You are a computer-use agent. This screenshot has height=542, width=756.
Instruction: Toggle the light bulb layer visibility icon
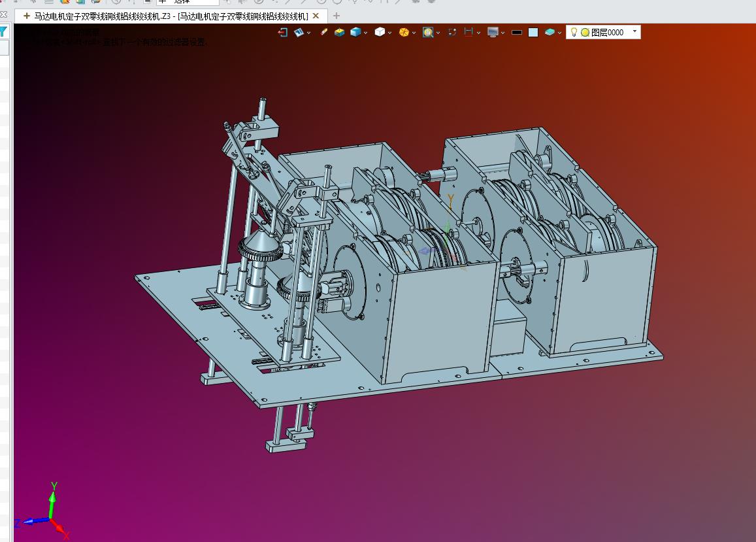[574, 32]
